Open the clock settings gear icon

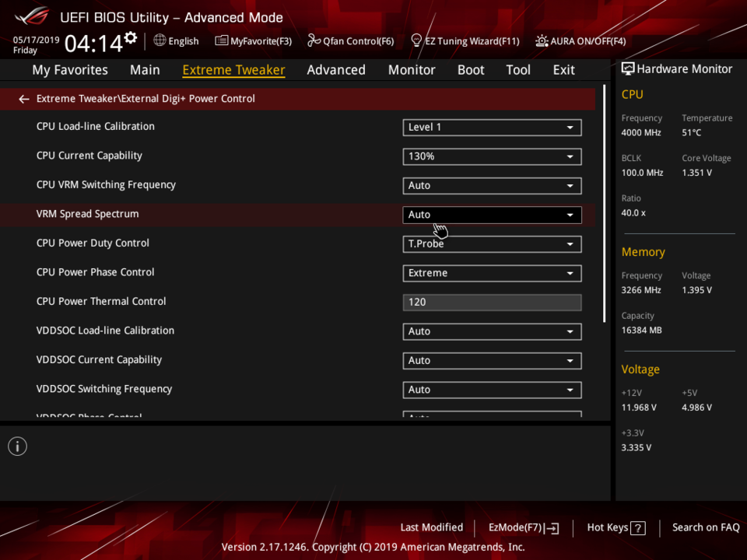[131, 37]
